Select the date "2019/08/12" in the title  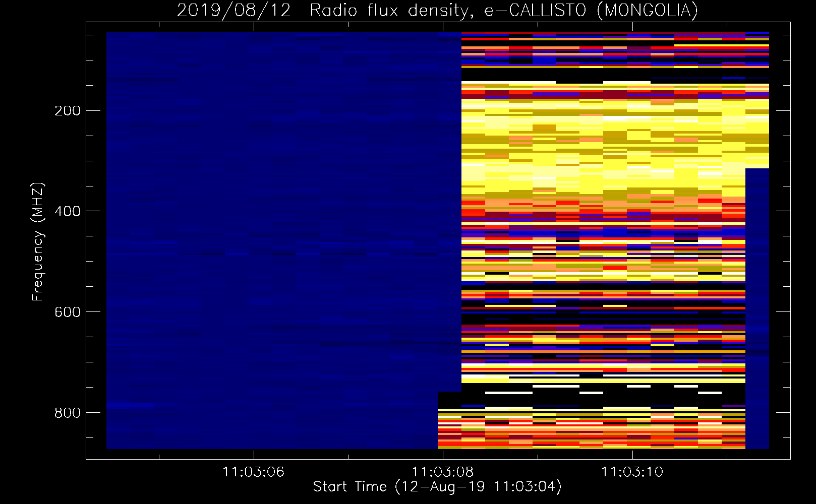click(234, 11)
